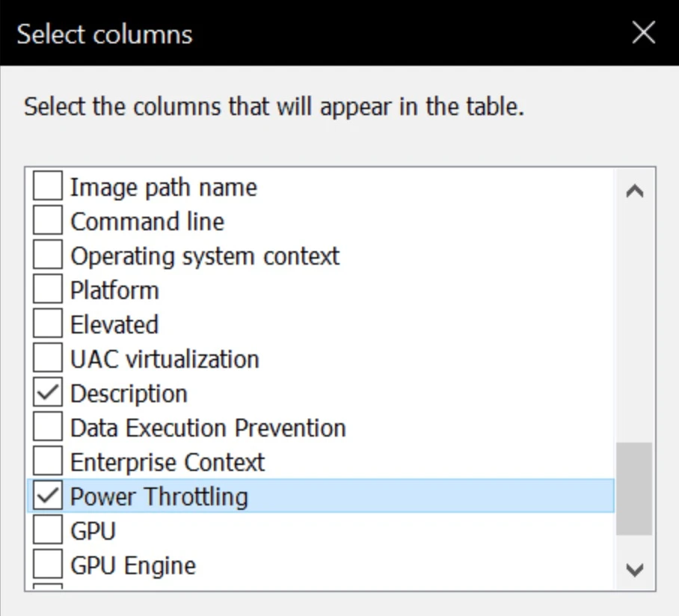Enable the Platform column checkbox
Viewport: 679px width, 616px height.
click(47, 290)
